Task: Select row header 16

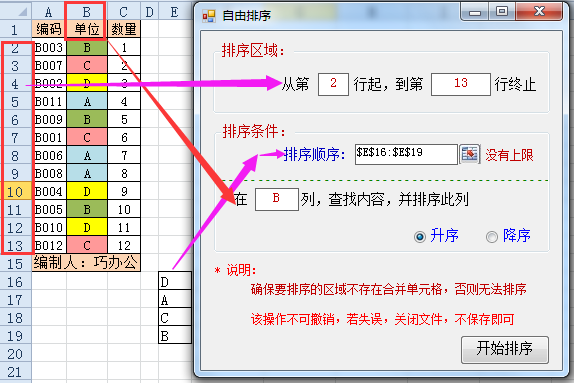Action: [x=15, y=282]
